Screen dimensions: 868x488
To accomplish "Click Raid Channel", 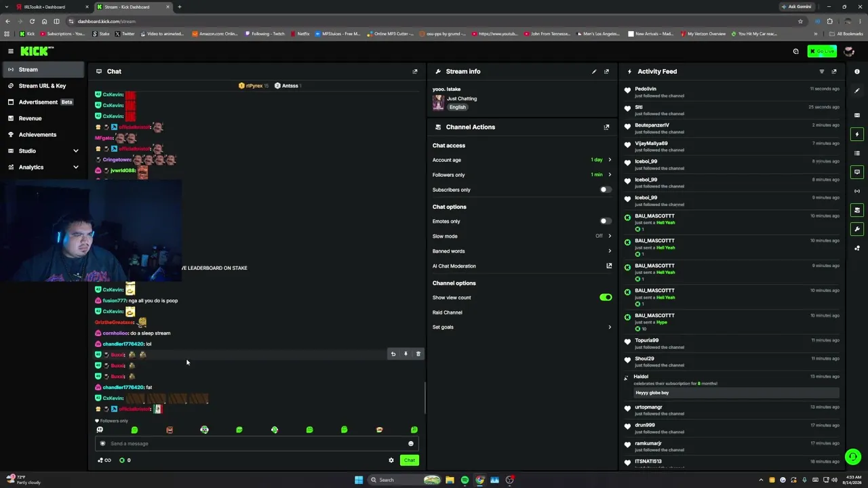I will pos(448,312).
